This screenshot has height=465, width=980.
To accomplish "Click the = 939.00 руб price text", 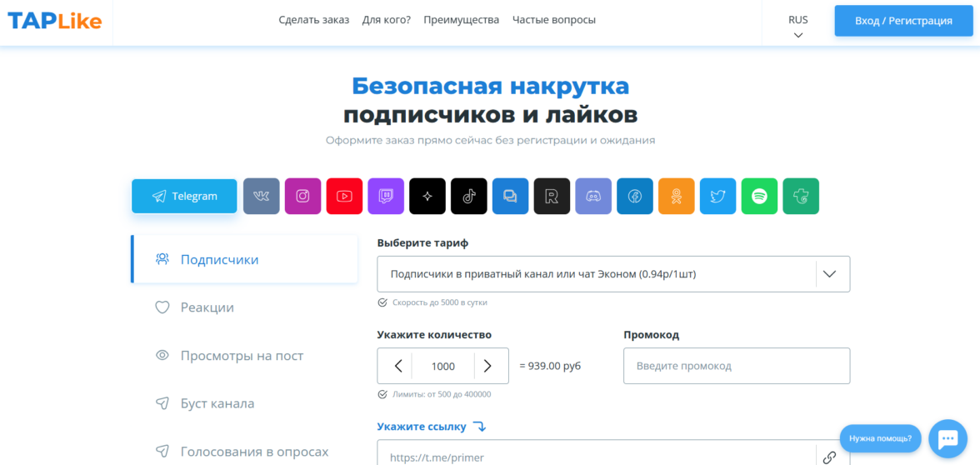I will click(x=550, y=367).
